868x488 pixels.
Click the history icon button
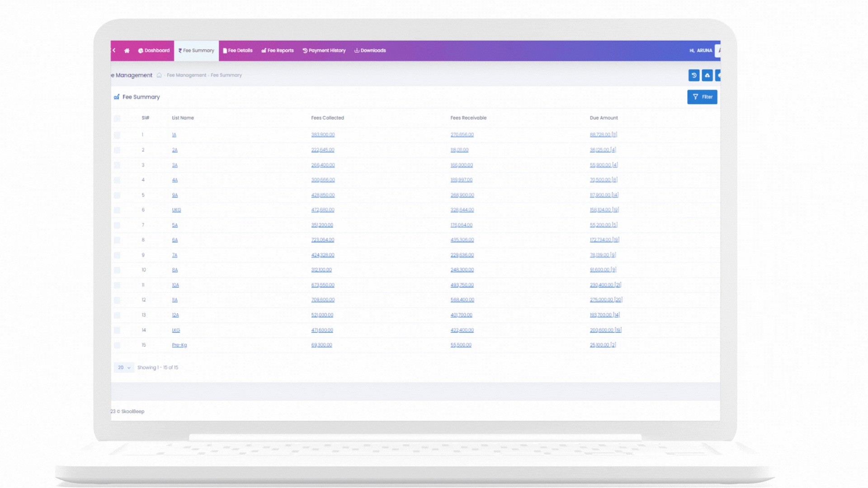(693, 75)
